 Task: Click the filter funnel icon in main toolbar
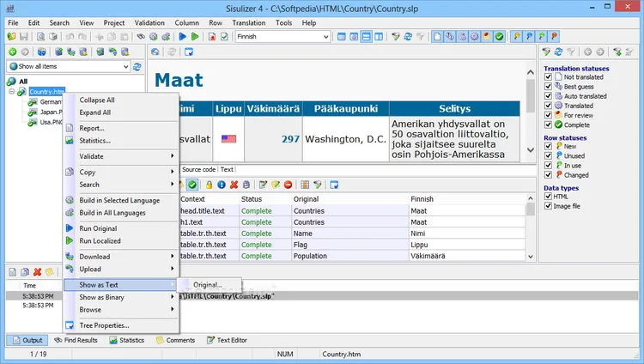tap(396, 37)
